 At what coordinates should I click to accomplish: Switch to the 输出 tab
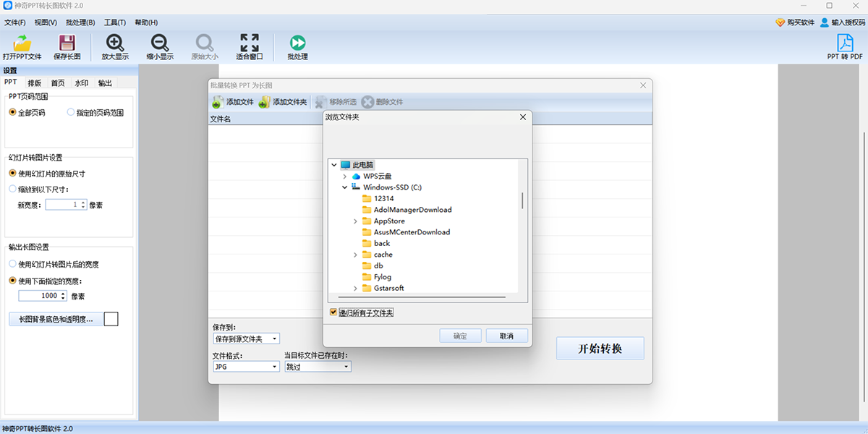pos(105,83)
